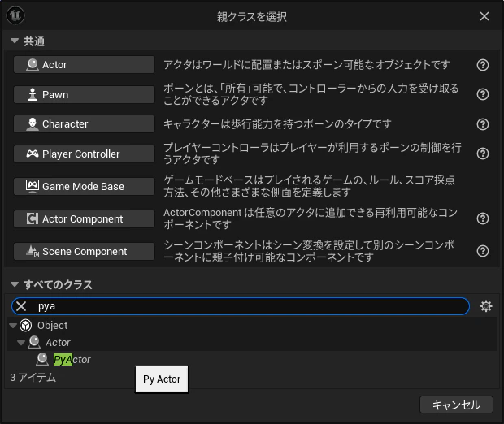Clear the class search text with X
Screen dimensions: 504x424
pos(21,306)
